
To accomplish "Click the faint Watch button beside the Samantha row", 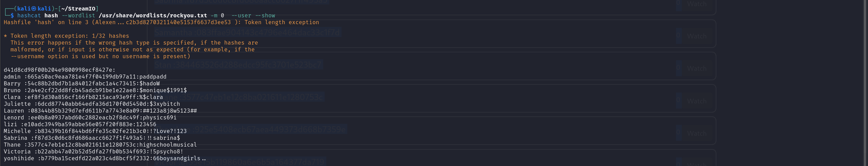I will [697, 36].
